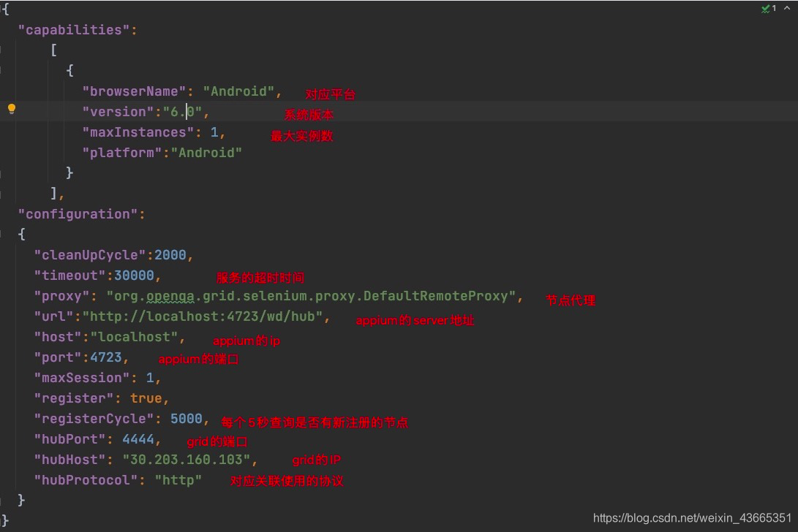Click the yellow lightbulb quick-fix icon
798x532 pixels.
coord(12,109)
